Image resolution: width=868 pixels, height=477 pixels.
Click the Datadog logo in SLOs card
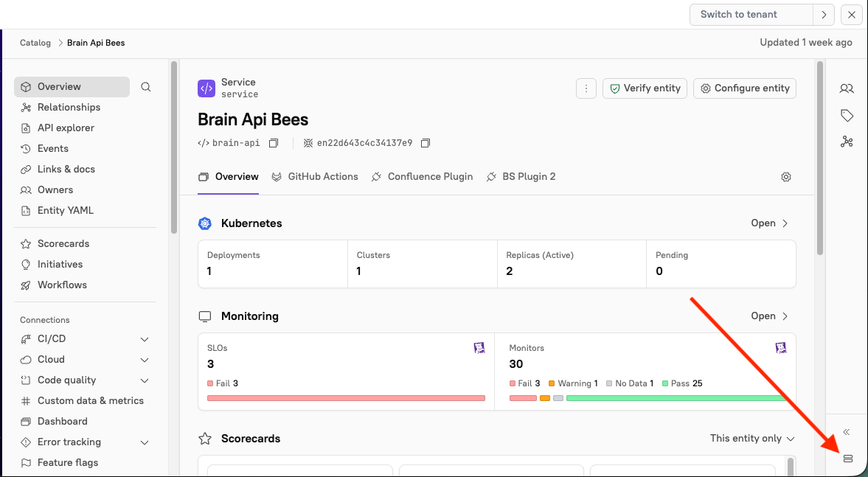click(479, 348)
